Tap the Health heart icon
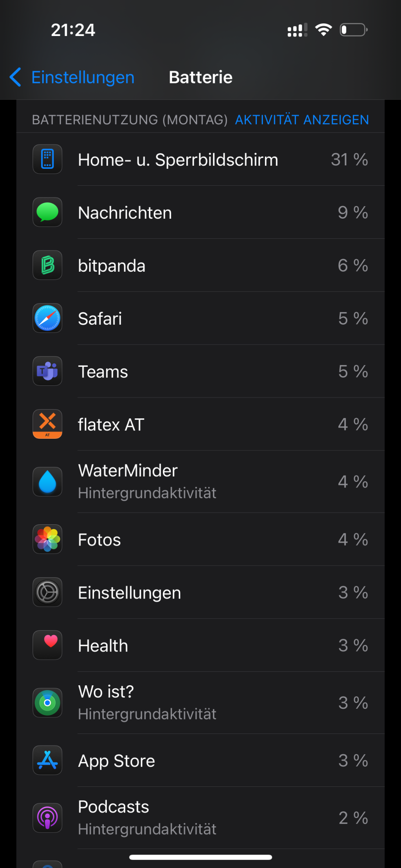 click(47, 645)
